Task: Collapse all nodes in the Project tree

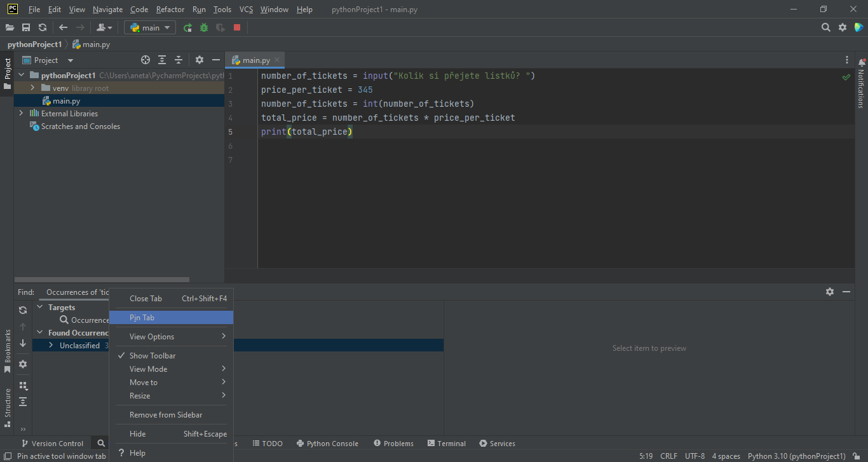Action: click(178, 59)
